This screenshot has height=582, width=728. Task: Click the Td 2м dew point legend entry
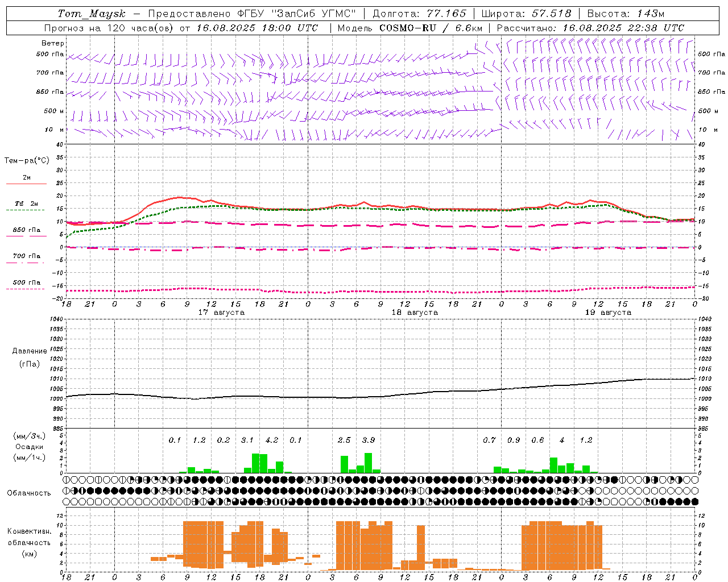[27, 203]
